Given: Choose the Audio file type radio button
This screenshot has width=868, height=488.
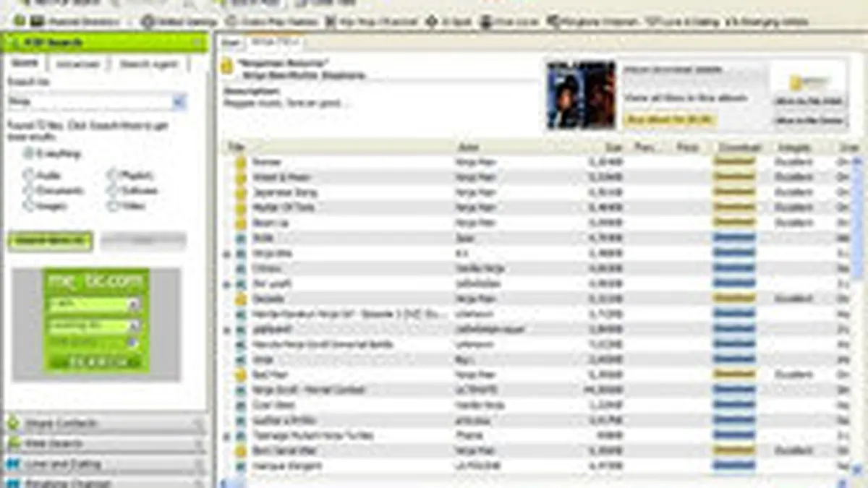Looking at the screenshot, I should click(x=29, y=175).
